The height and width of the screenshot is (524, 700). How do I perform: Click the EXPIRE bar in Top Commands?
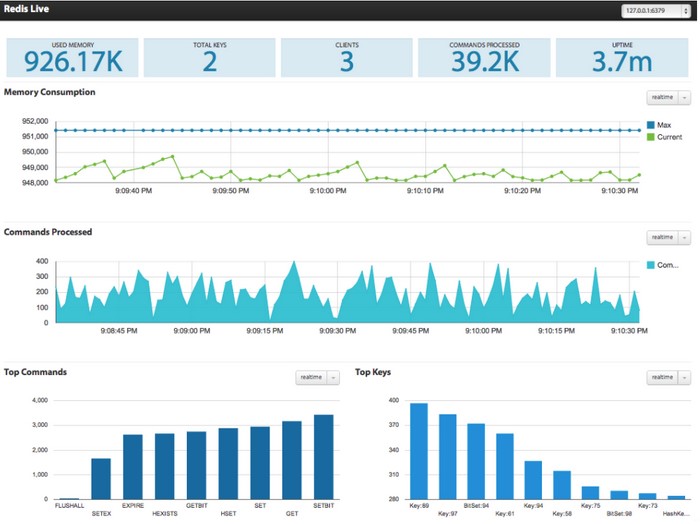click(133, 467)
